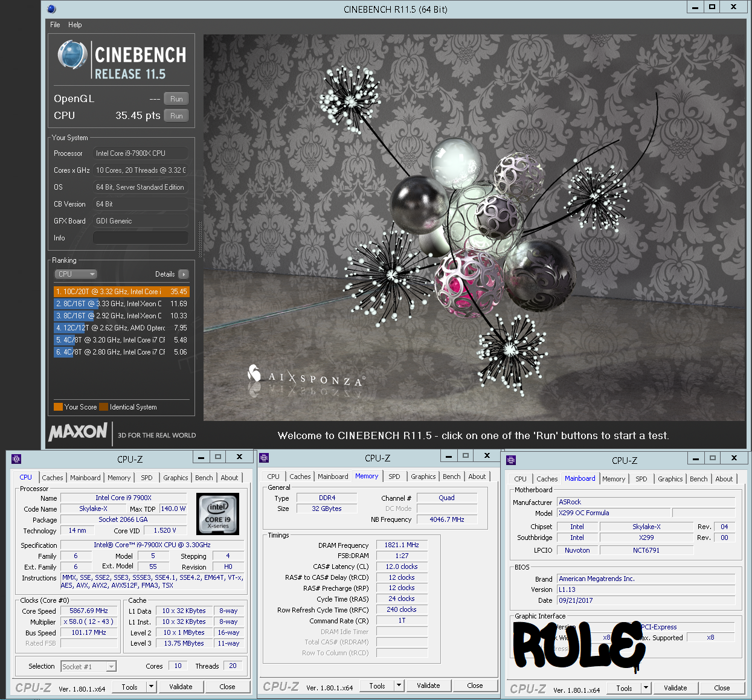
Task: Click the rendered Cinebench scene image
Action: click(x=474, y=228)
